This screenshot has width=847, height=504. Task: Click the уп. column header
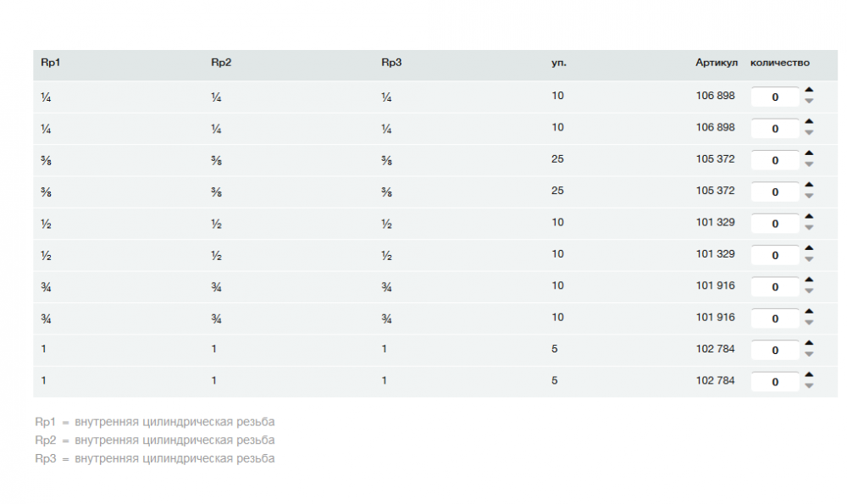click(559, 63)
